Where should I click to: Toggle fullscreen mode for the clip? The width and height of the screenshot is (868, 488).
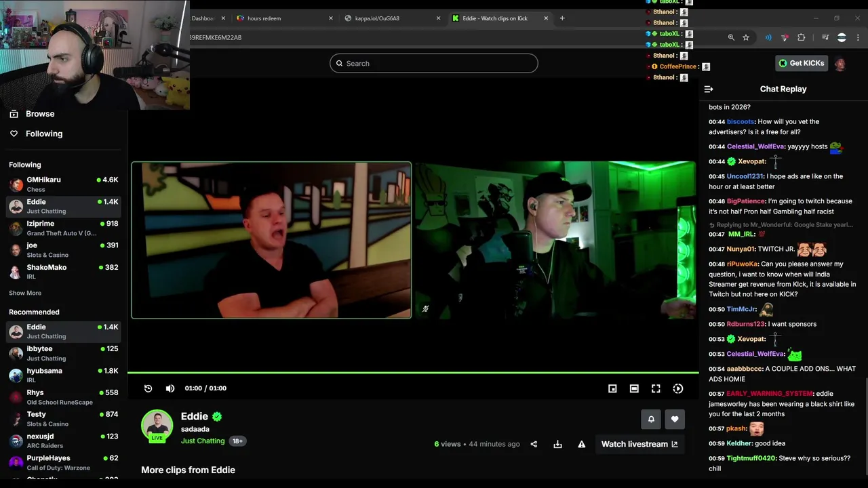click(656, 388)
